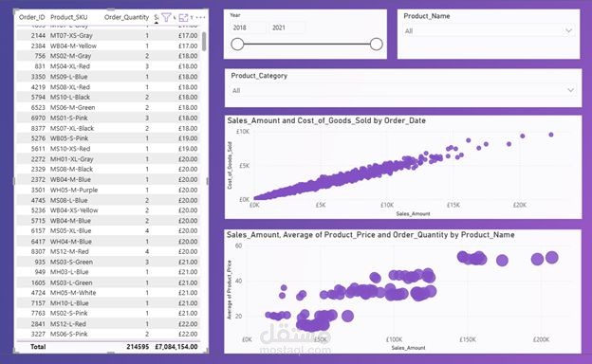Select the WB05-S-Pink cell

69,138
